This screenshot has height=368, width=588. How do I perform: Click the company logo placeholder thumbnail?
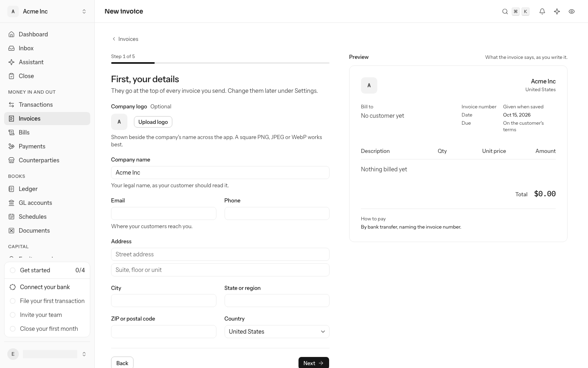coord(119,122)
